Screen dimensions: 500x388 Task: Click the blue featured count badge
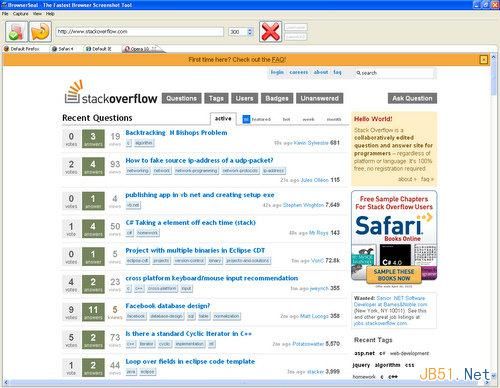[x=246, y=119]
